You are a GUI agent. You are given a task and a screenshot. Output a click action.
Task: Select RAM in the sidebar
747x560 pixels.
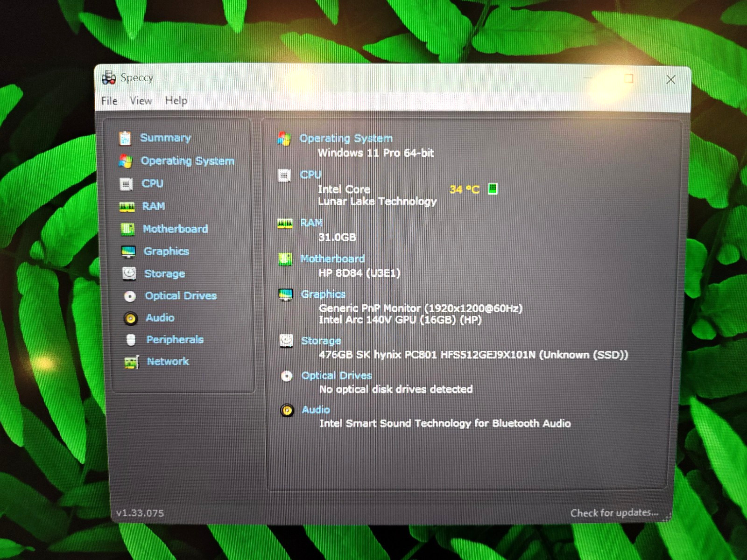[x=153, y=206]
